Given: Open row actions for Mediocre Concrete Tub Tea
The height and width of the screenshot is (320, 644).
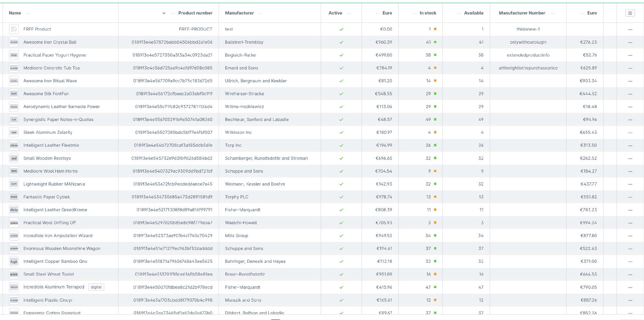Looking at the screenshot, I should pyautogui.click(x=630, y=68).
